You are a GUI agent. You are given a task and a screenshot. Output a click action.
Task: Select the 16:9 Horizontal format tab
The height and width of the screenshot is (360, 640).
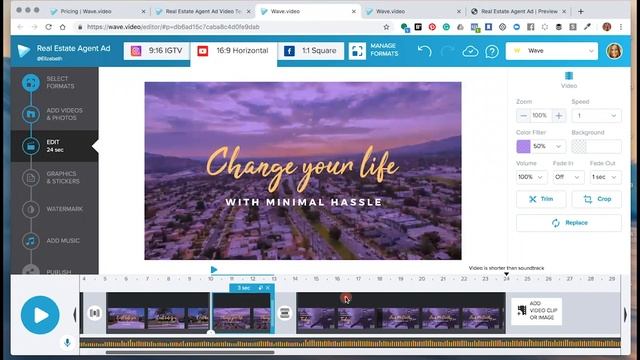pos(233,51)
